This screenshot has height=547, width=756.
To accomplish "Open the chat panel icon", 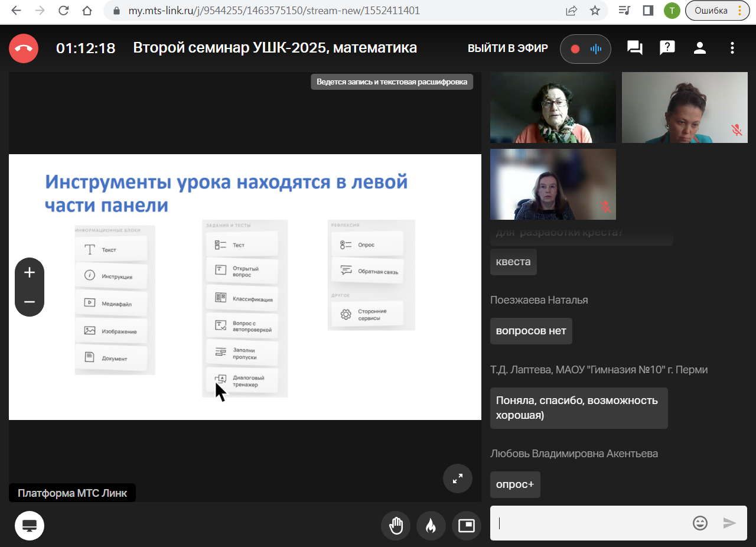I will tap(634, 48).
